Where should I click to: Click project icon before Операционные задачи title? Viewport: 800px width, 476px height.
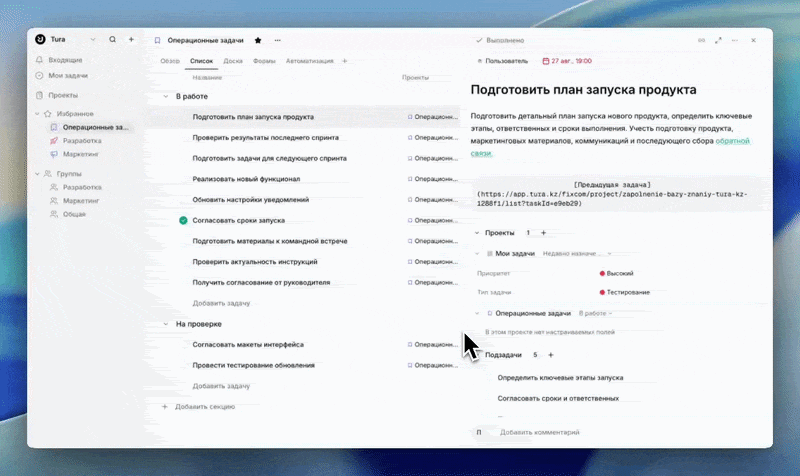157,40
